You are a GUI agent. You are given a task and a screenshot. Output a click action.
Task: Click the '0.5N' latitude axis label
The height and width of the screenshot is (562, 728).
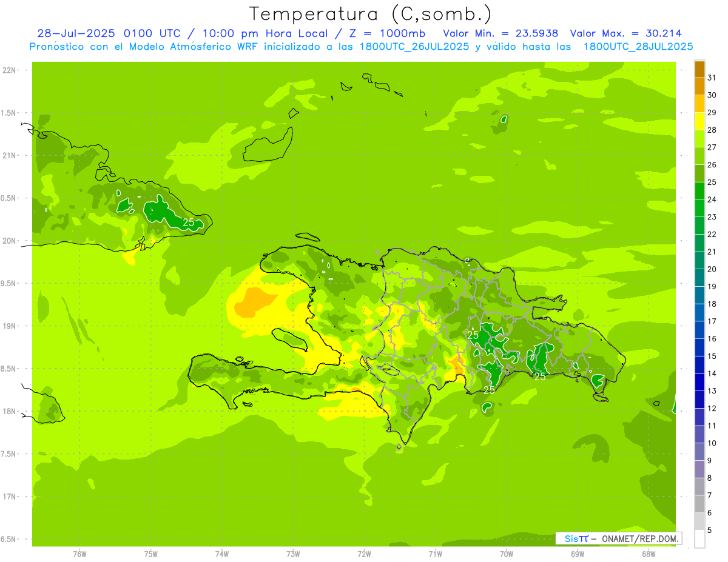9,198
